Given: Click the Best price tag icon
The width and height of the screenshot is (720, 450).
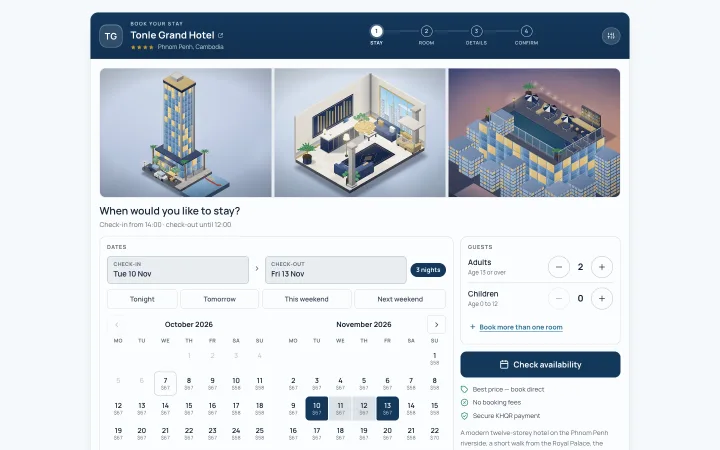Looking at the screenshot, I should click(x=464, y=389).
